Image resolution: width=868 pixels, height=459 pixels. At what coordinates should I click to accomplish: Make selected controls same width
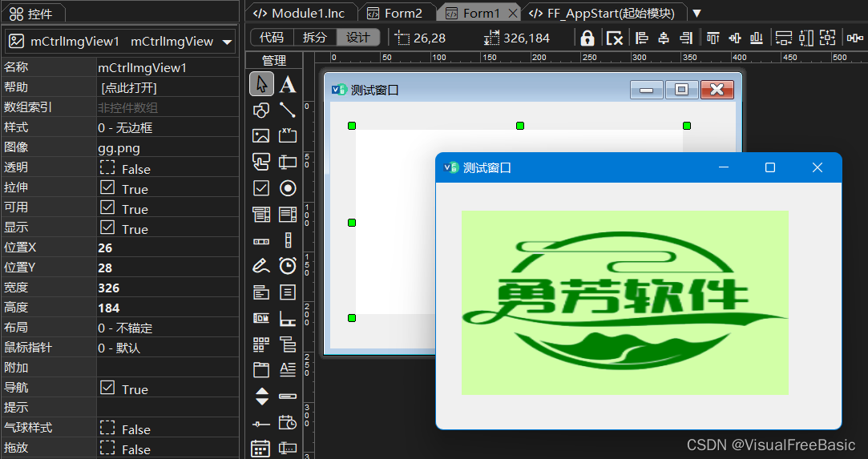click(x=783, y=38)
